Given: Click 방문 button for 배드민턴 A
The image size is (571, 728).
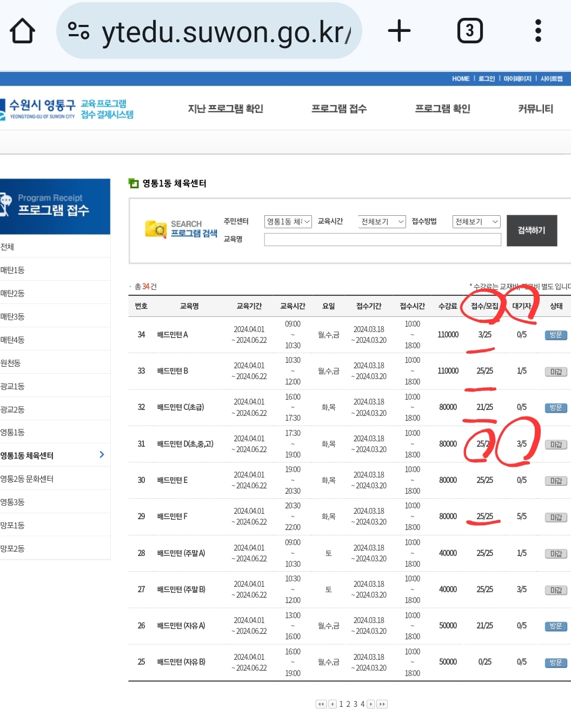Looking at the screenshot, I should pos(555,335).
